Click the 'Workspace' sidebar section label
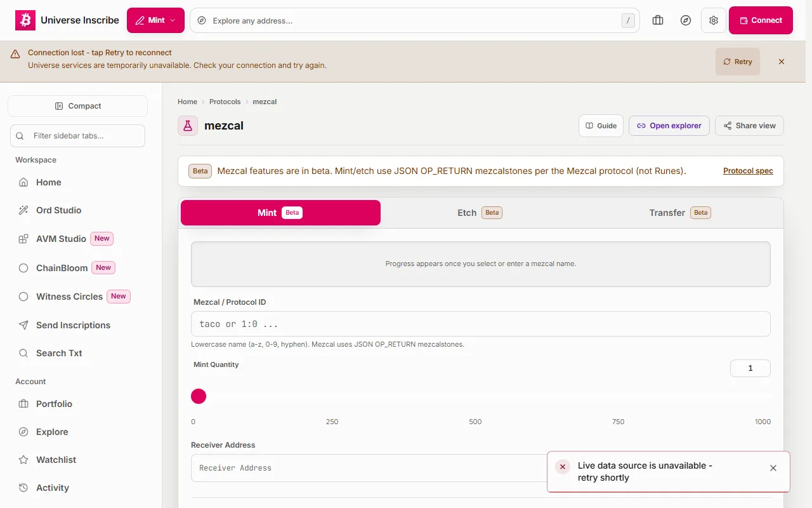Viewport: 812px width, 508px height. coord(36,160)
